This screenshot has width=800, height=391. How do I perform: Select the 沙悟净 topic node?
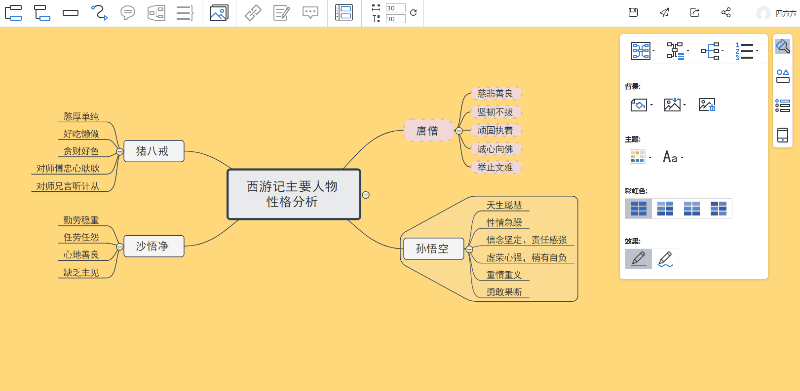click(154, 247)
